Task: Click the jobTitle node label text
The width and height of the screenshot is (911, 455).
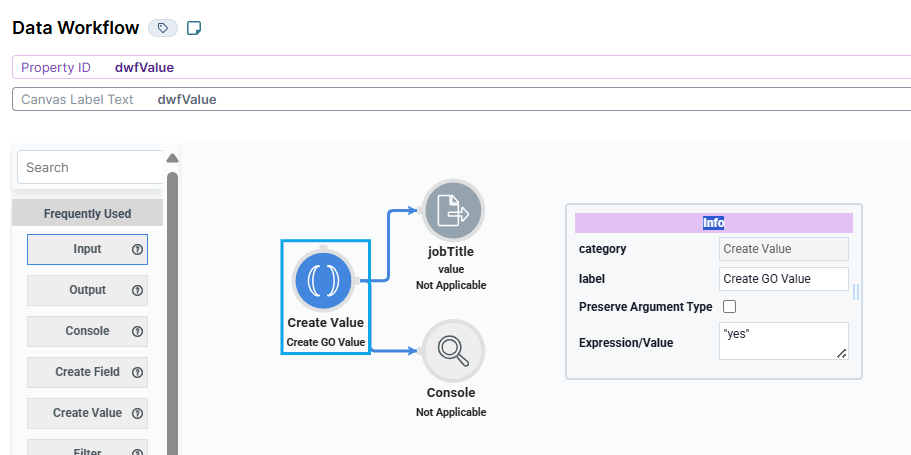Action: (451, 252)
